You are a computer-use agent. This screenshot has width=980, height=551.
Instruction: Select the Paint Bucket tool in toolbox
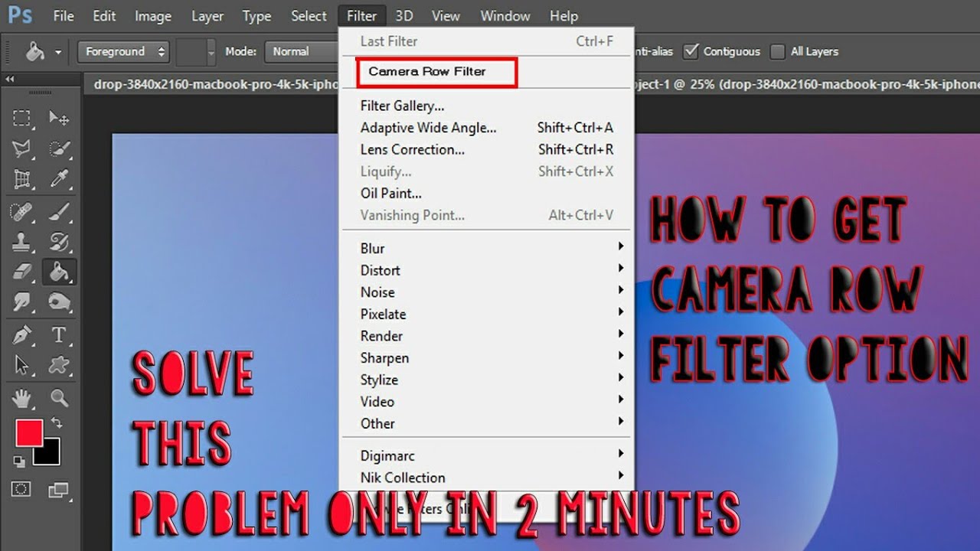[59, 272]
